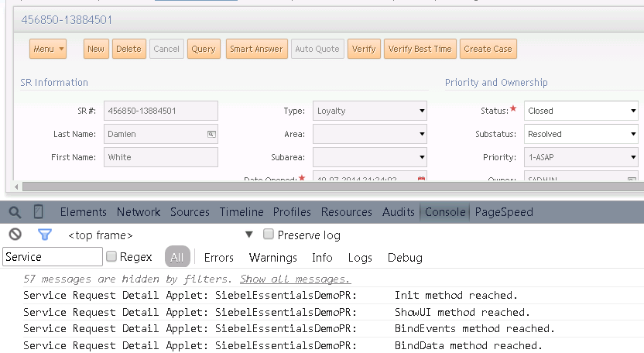
Task: Select the All log level filter
Action: [177, 257]
